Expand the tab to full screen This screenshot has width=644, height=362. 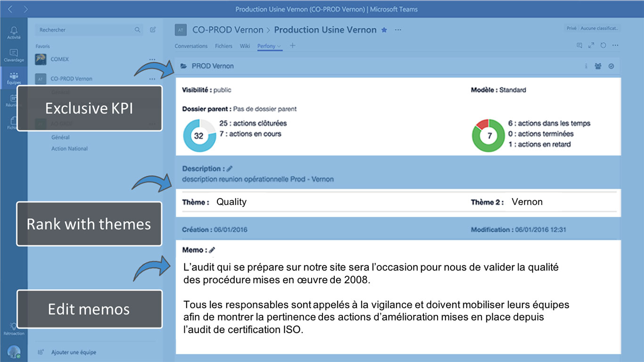pos(591,46)
